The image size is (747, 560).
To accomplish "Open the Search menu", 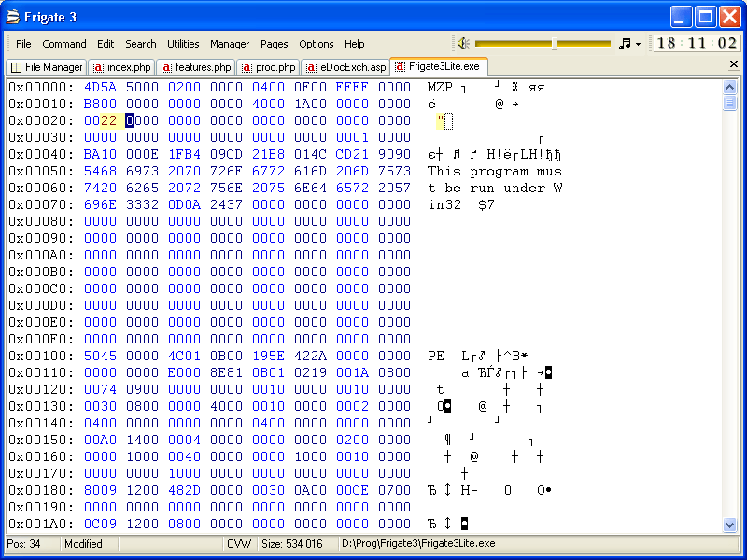I will pyautogui.click(x=141, y=44).
